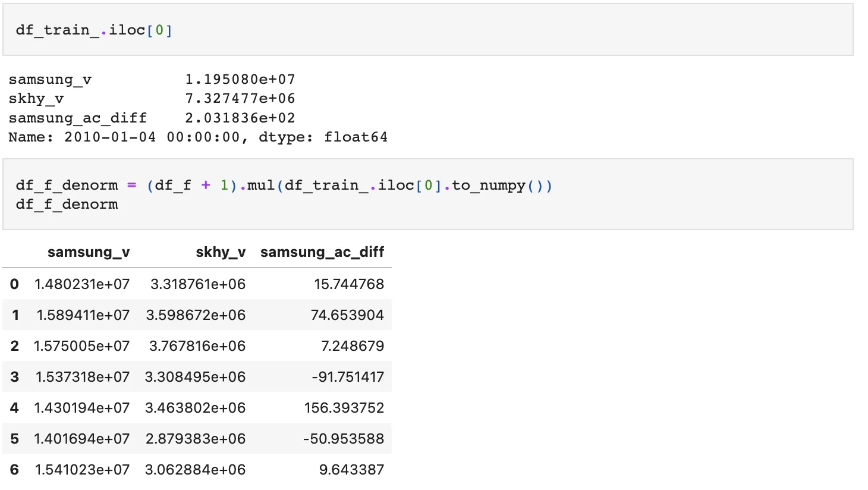Click the cell value 3.767816e+06
The image size is (868, 490).
tap(197, 346)
